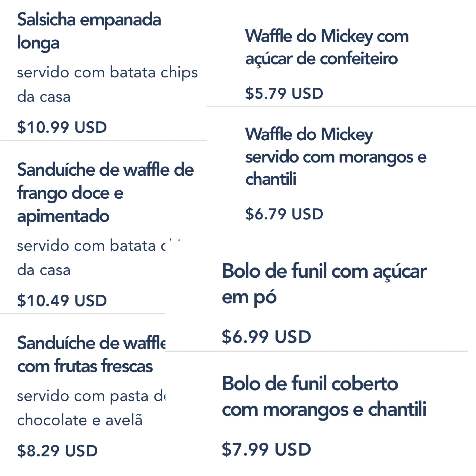This screenshot has height=476, width=476.
Task: Select the $6.99 USD price
Action: [266, 337]
